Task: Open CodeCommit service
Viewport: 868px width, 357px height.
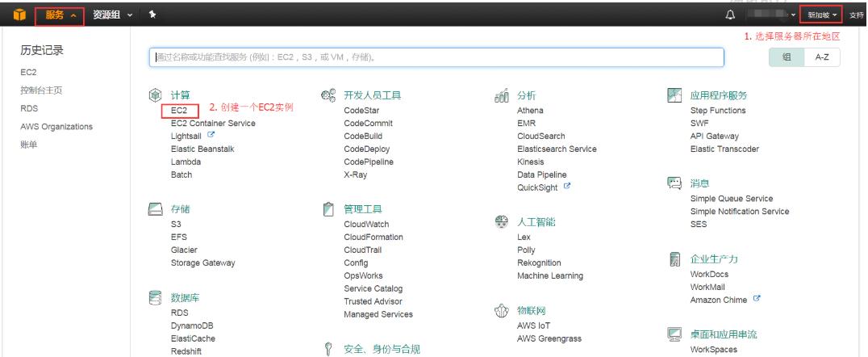Action: click(x=368, y=123)
